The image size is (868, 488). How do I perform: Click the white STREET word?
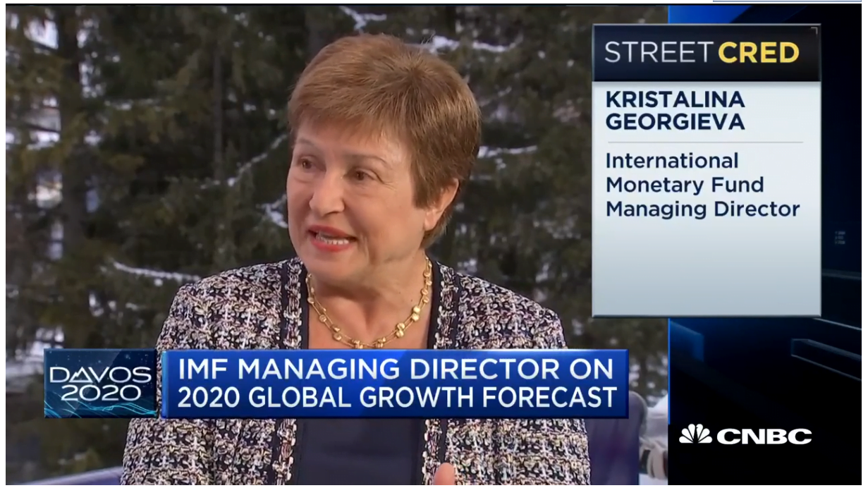(659, 53)
